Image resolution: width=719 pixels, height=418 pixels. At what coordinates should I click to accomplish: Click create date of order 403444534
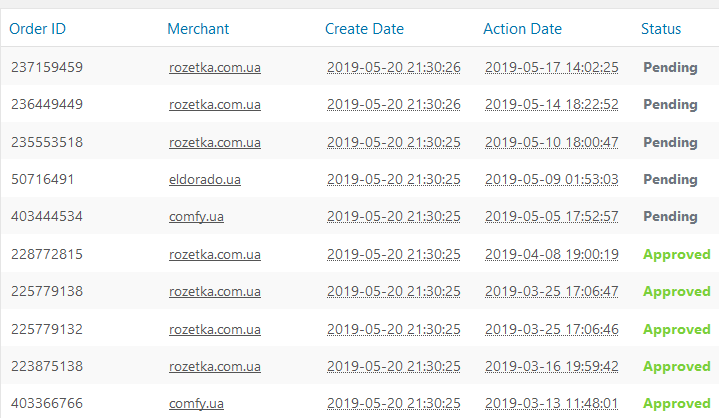tap(393, 216)
